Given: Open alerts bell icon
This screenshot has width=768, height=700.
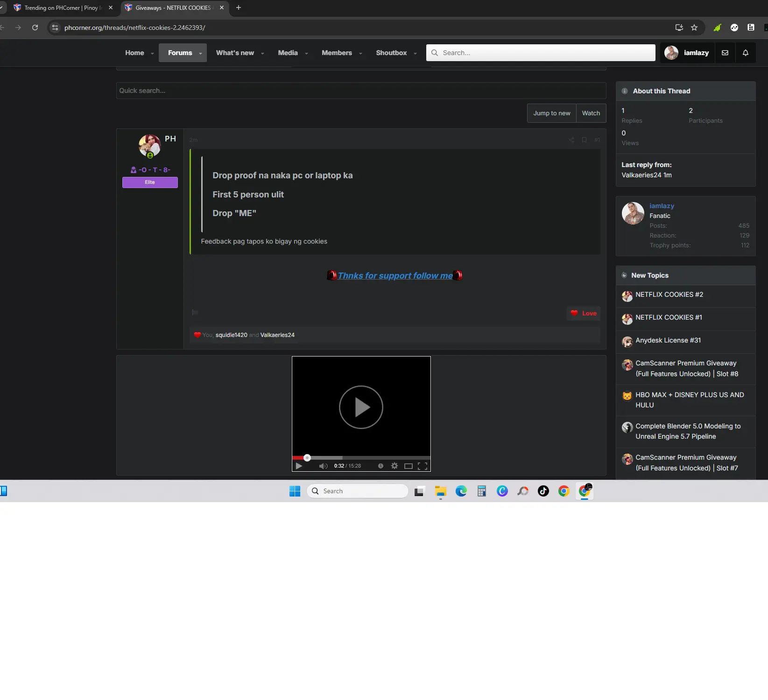Looking at the screenshot, I should (x=746, y=53).
